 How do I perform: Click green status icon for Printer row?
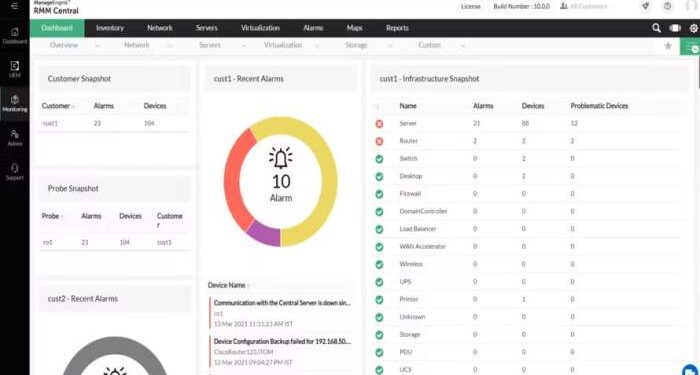(379, 300)
